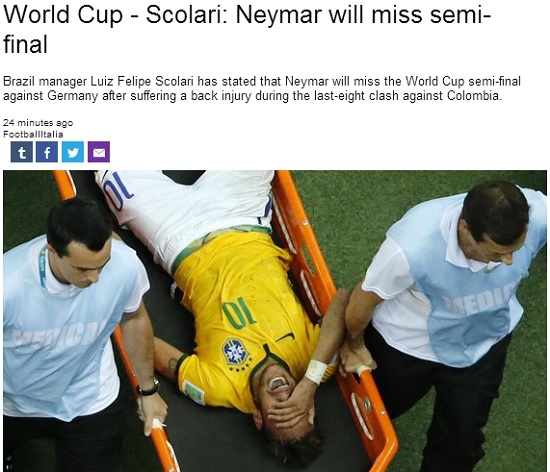The height and width of the screenshot is (472, 550).
Task: Tweet the article via Twitter icon
Action: [x=73, y=152]
